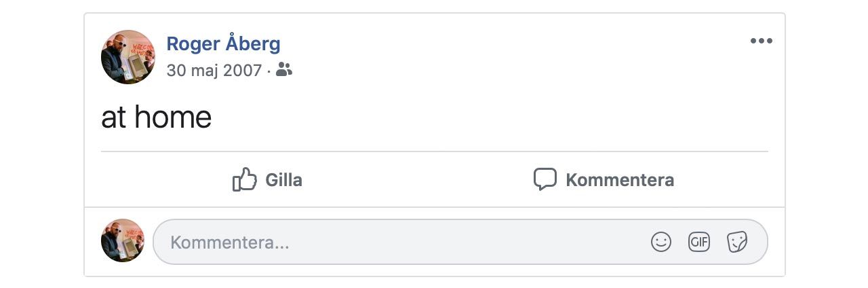Screen dimensions: 868x288
Task: Click the year 2007 in the post date
Action: (x=244, y=70)
